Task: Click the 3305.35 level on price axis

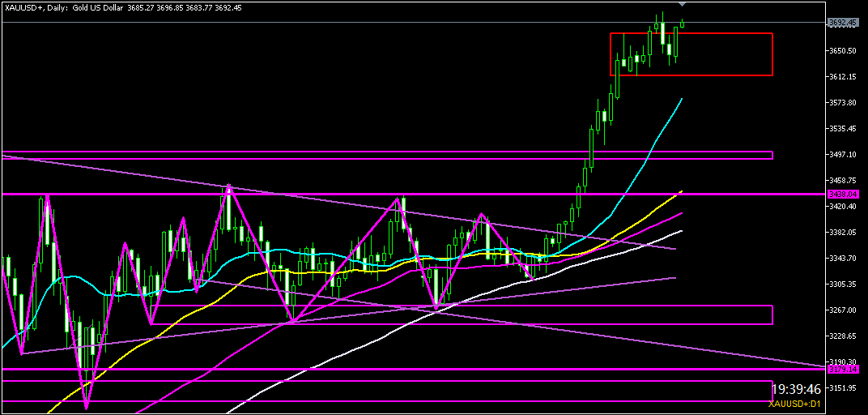Action: 843,285
